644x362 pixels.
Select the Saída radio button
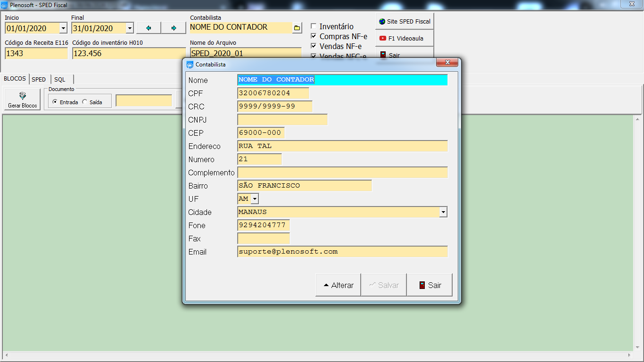[x=85, y=102]
